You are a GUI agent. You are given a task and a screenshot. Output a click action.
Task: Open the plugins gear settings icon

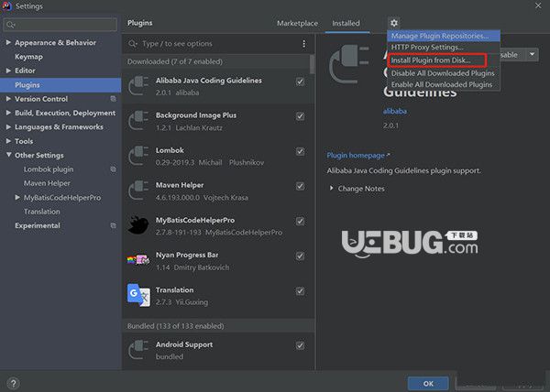pos(394,23)
